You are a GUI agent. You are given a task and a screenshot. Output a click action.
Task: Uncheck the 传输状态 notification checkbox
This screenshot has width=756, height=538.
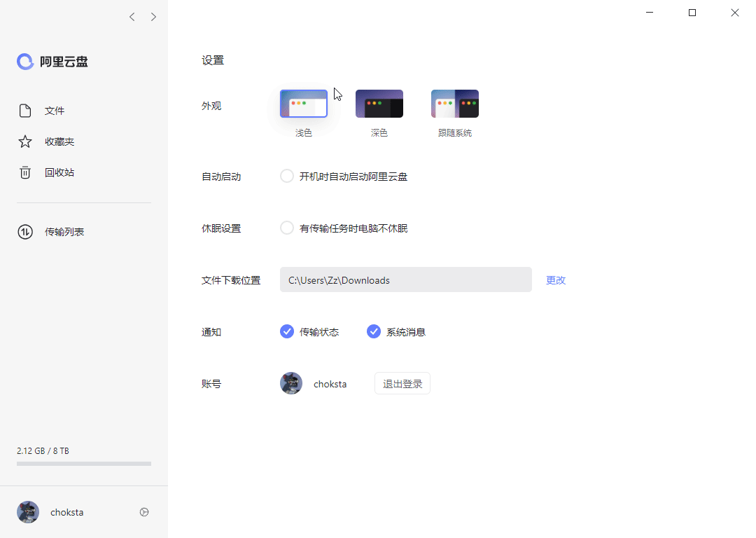pyautogui.click(x=287, y=331)
